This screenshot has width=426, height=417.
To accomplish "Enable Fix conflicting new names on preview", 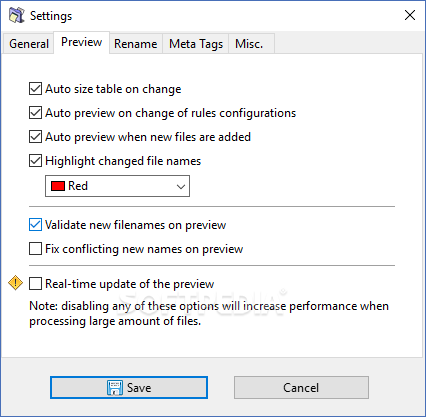I will pos(35,249).
